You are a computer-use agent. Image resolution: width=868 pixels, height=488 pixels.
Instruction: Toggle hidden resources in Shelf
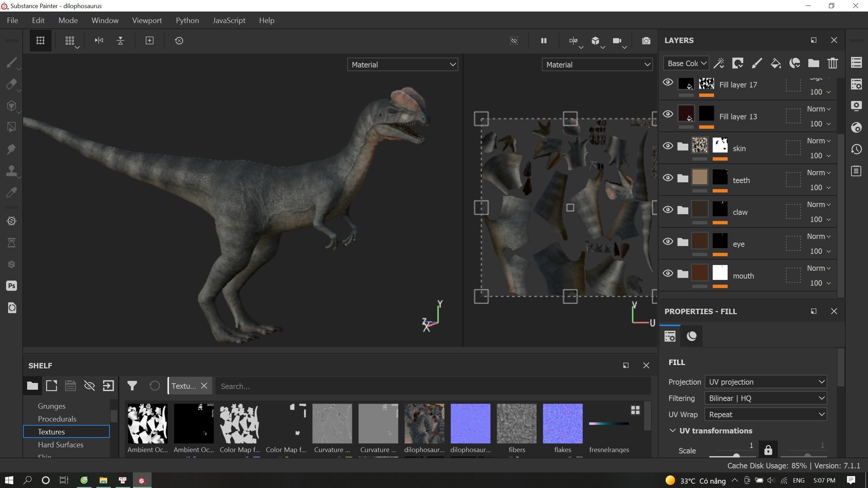89,386
